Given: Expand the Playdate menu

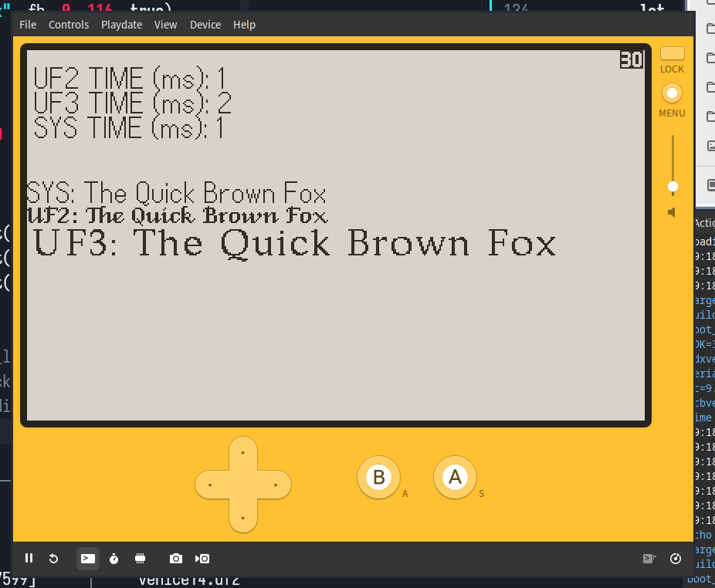Looking at the screenshot, I should pos(121,25).
